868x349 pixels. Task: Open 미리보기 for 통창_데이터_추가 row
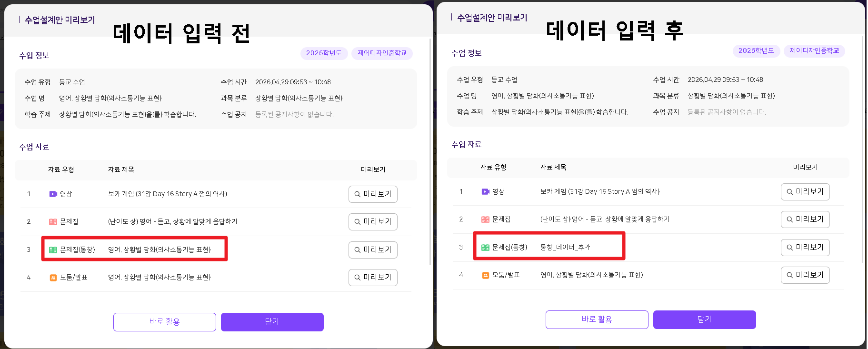[805, 247]
